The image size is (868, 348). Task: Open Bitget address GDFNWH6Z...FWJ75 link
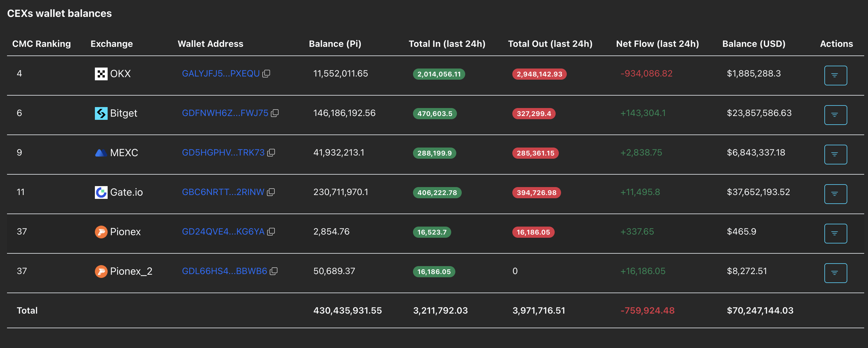click(225, 113)
